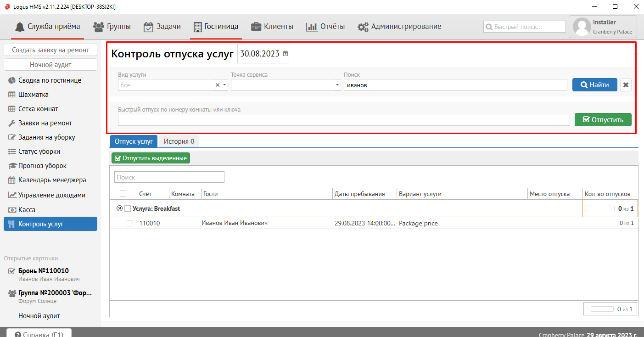Toggle the select-all checkbox in table header
The image size is (644, 337).
pyautogui.click(x=123, y=194)
